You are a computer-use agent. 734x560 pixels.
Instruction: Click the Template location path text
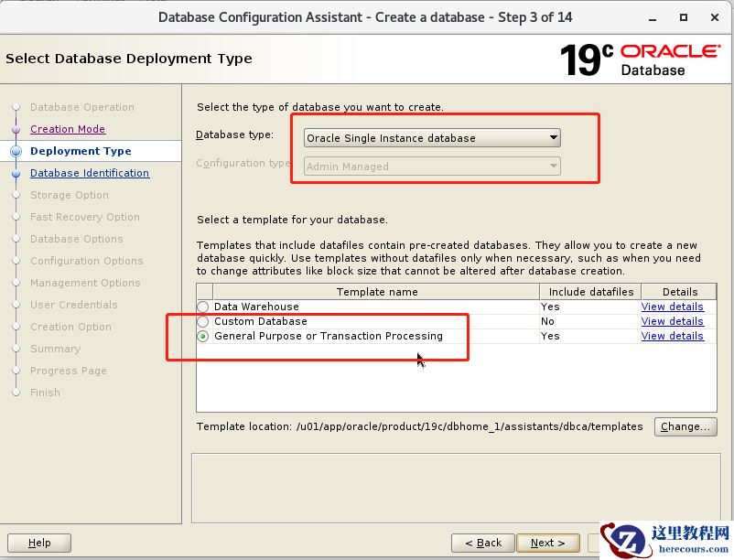click(x=470, y=426)
